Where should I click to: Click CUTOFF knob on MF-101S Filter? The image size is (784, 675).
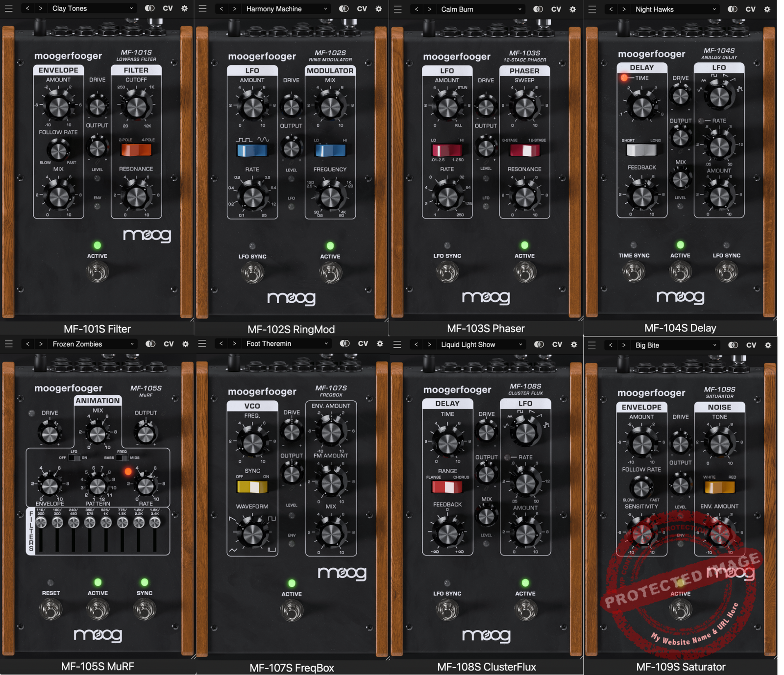[136, 106]
